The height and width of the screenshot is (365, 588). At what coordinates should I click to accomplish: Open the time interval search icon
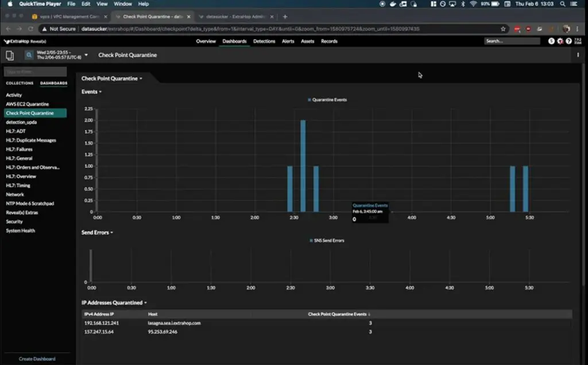29,55
